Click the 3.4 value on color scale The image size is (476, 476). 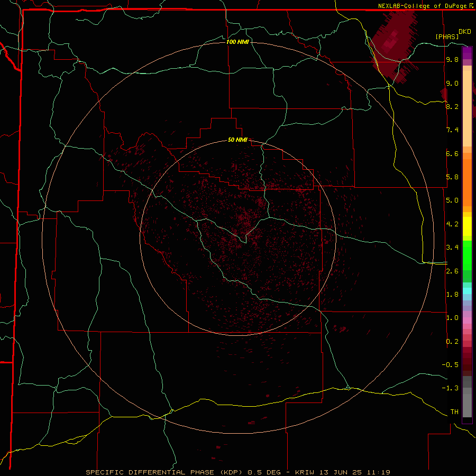(452, 248)
